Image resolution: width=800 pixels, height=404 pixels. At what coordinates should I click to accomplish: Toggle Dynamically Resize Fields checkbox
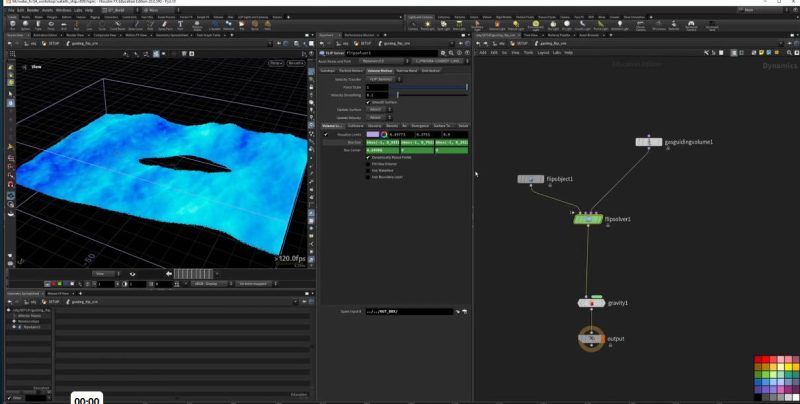point(368,158)
